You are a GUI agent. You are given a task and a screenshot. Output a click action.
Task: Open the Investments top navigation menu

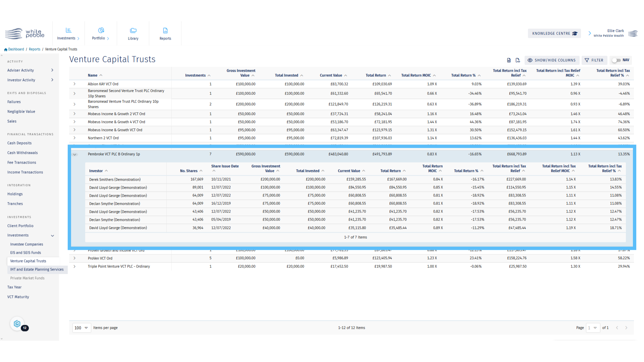coord(68,34)
